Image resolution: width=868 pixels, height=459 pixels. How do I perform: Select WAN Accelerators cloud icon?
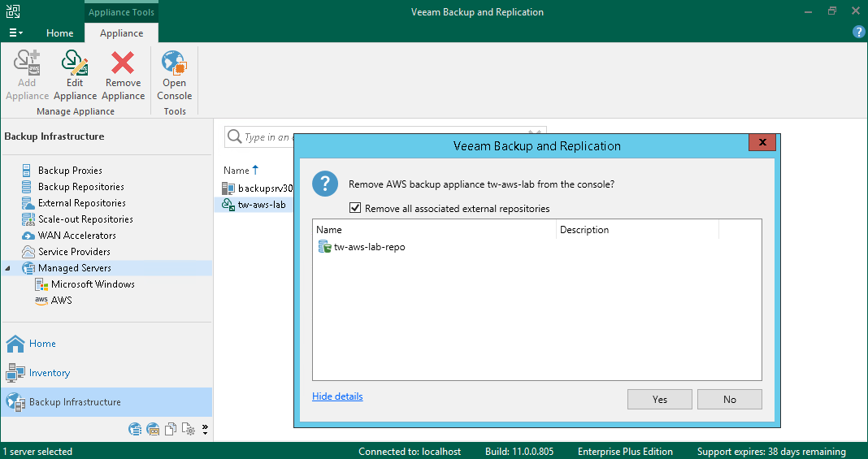(x=28, y=236)
